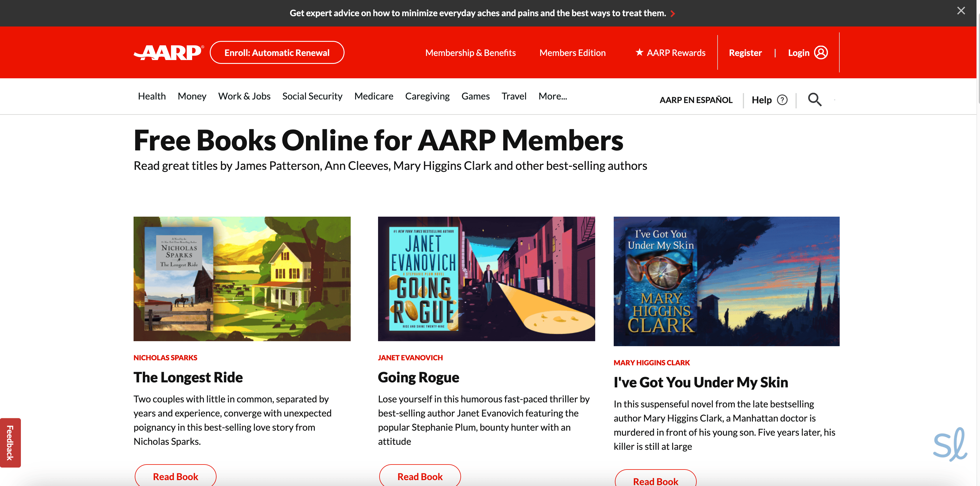
Task: Click the Help question mark icon
Action: (782, 100)
